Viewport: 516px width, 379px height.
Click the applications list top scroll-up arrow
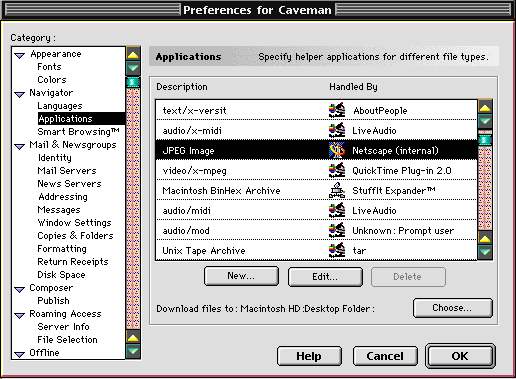pos(485,107)
